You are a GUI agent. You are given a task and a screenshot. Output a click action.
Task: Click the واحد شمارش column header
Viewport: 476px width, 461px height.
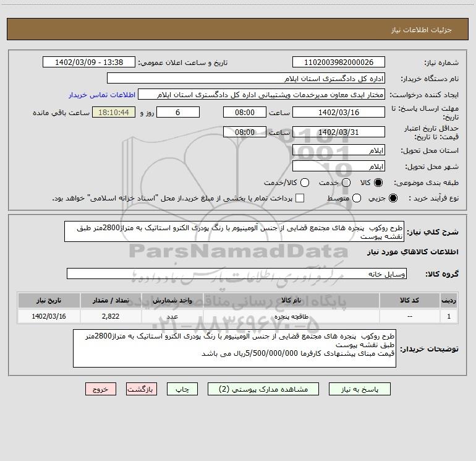[172, 300]
